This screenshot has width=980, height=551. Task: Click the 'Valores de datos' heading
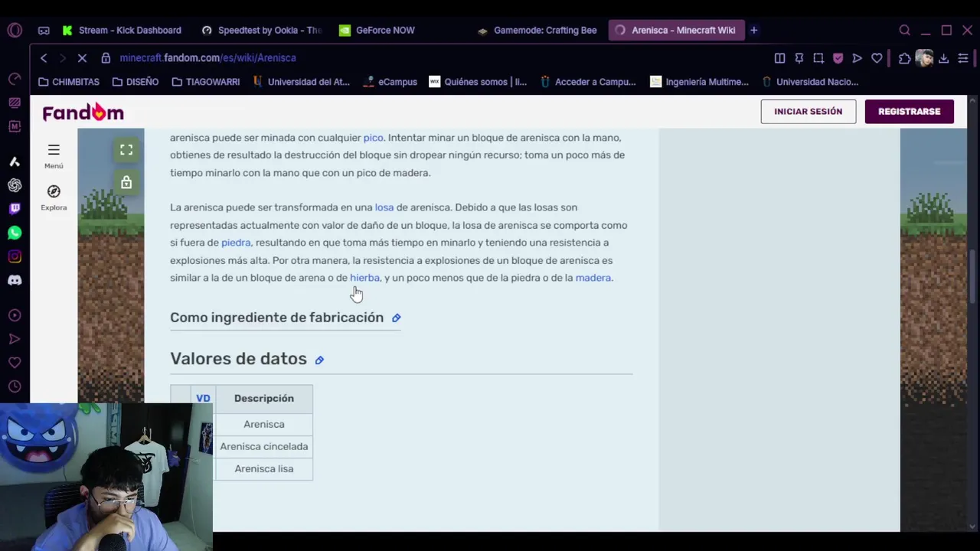pyautogui.click(x=238, y=359)
